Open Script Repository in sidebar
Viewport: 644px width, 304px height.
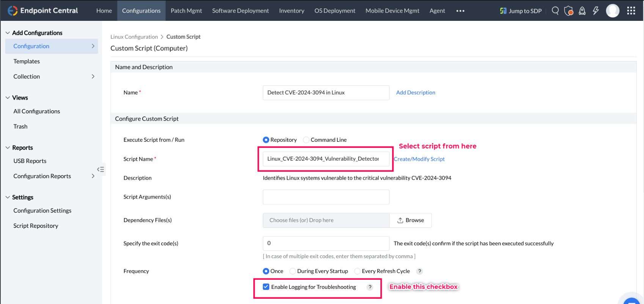pos(36,226)
